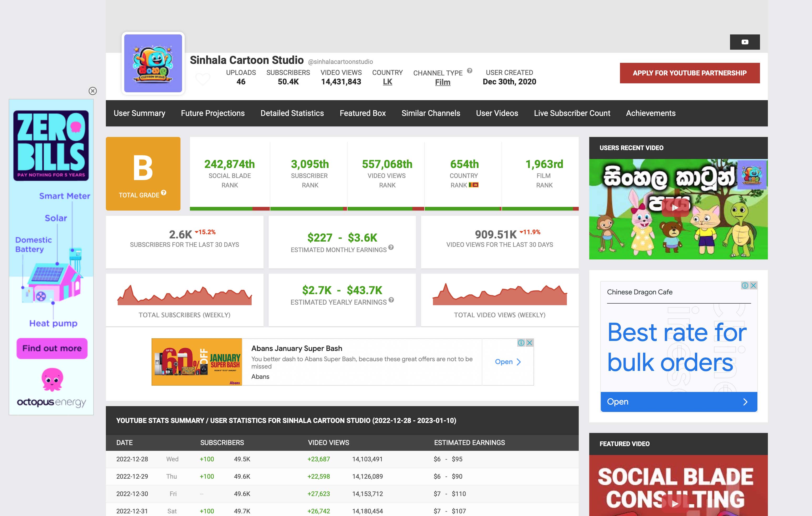The image size is (812, 516).
Task: Click the +27,623 video views cell
Action: (x=319, y=494)
